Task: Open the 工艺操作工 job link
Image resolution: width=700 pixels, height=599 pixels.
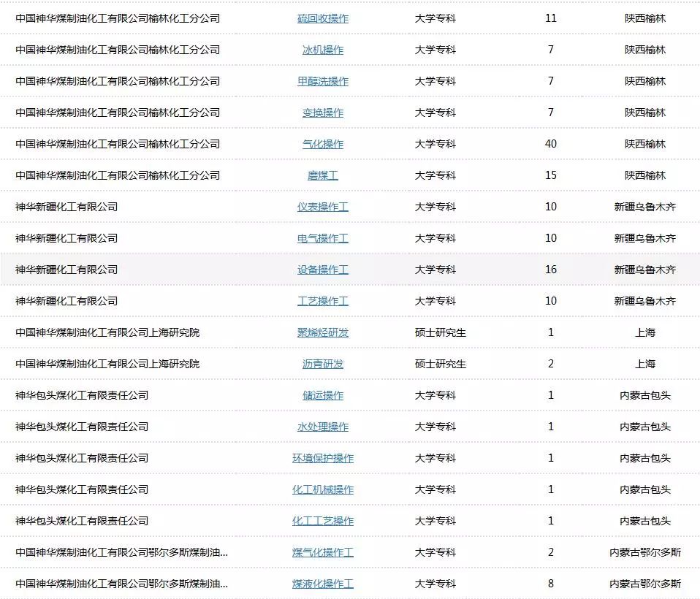Action: click(323, 301)
